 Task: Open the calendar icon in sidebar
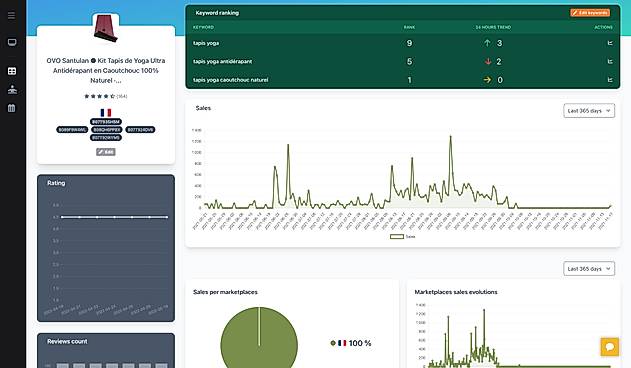(x=12, y=108)
